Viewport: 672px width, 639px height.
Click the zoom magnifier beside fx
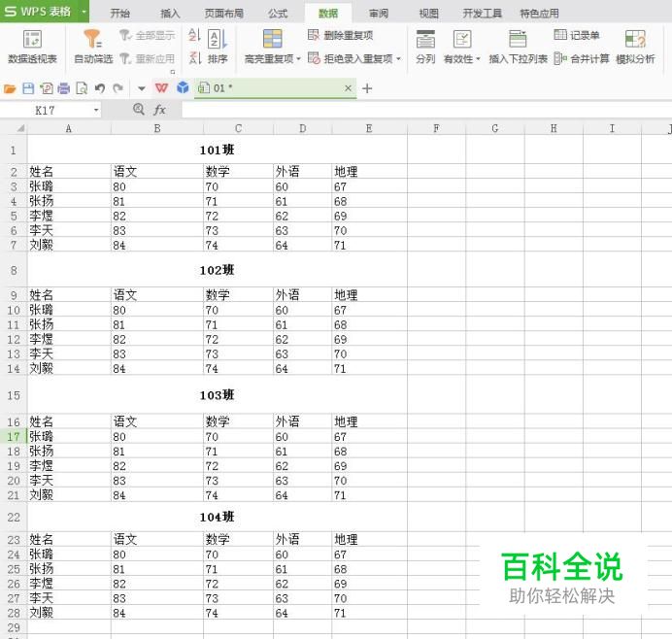[x=139, y=110]
